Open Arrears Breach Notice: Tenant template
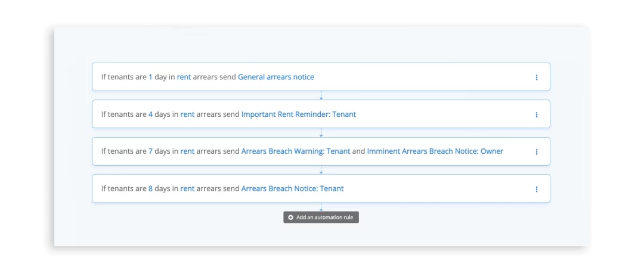The image size is (644, 273). pyautogui.click(x=292, y=189)
